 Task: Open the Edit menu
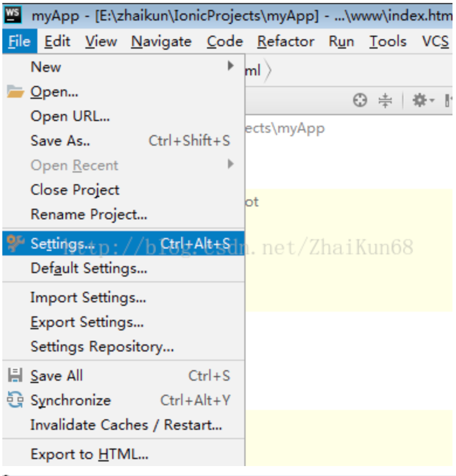(57, 42)
